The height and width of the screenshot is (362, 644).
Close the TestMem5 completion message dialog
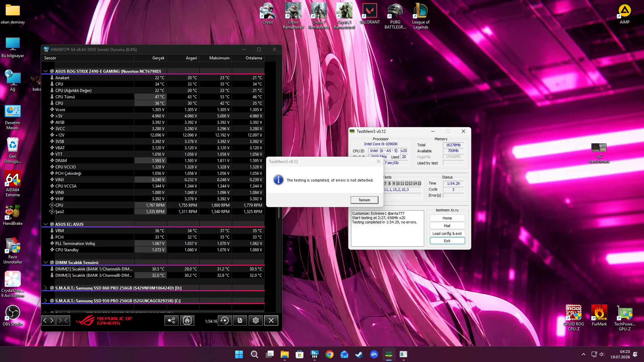[378, 161]
